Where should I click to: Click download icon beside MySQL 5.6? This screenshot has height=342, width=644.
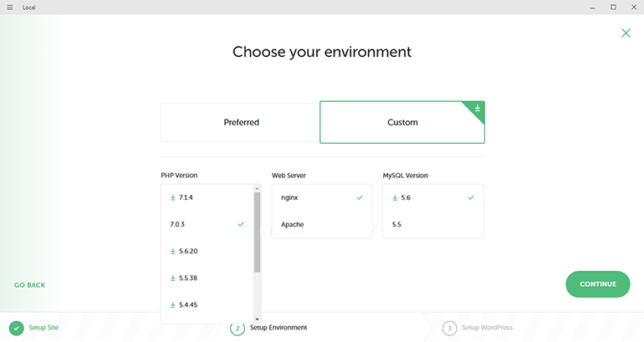pyautogui.click(x=395, y=197)
